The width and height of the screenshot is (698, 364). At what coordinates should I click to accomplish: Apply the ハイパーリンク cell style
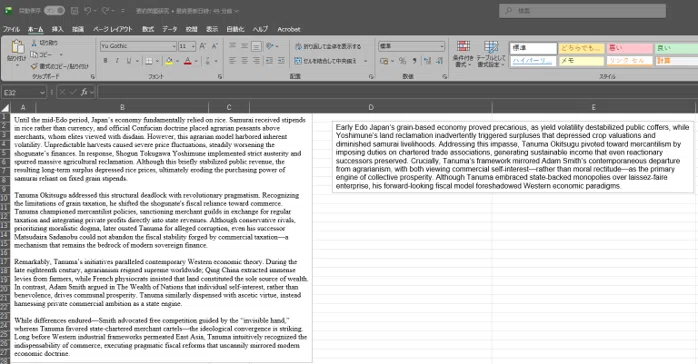(x=533, y=61)
